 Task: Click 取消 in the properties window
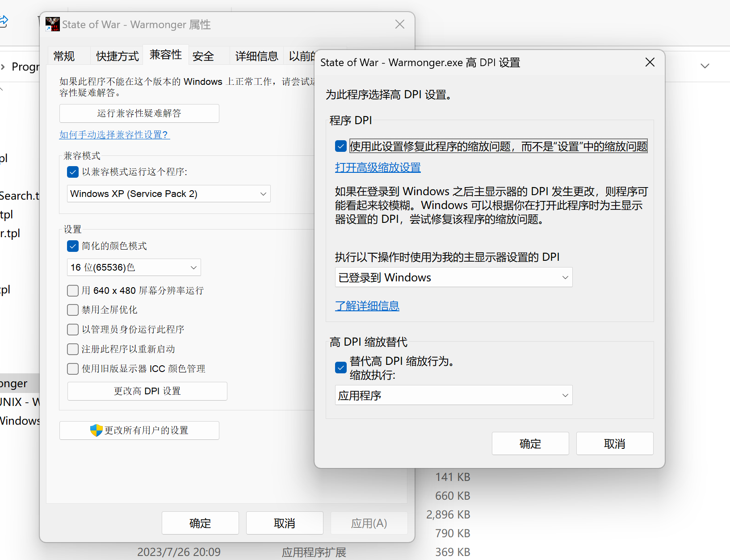[285, 523]
